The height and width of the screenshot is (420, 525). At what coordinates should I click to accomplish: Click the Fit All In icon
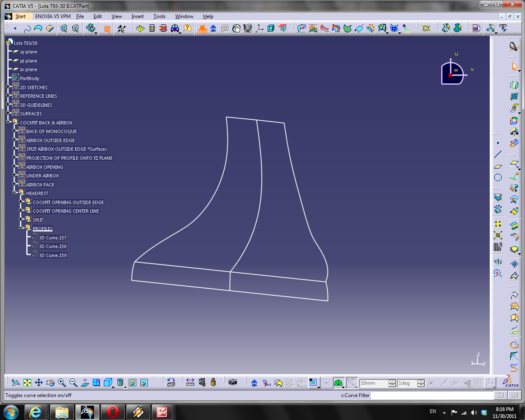[27, 383]
